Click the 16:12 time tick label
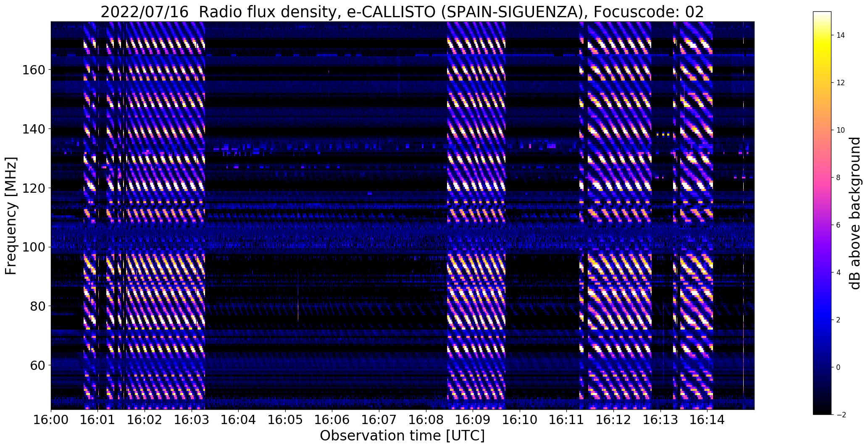This screenshot has height=448, width=868. [613, 419]
